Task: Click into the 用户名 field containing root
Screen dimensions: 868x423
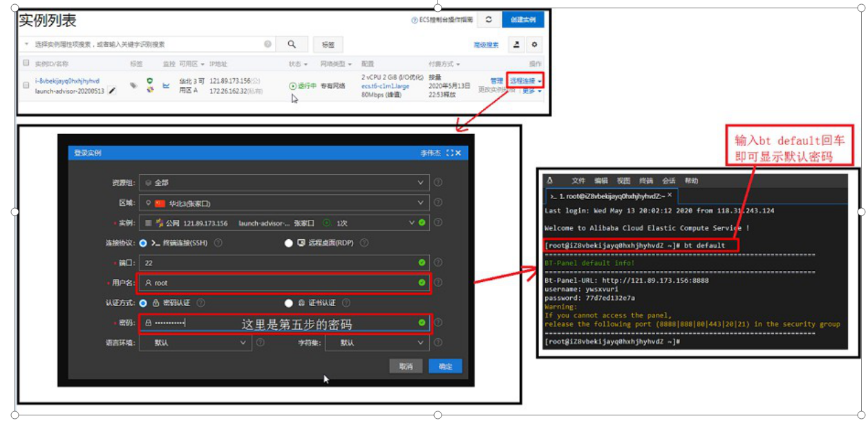Action: tap(283, 283)
